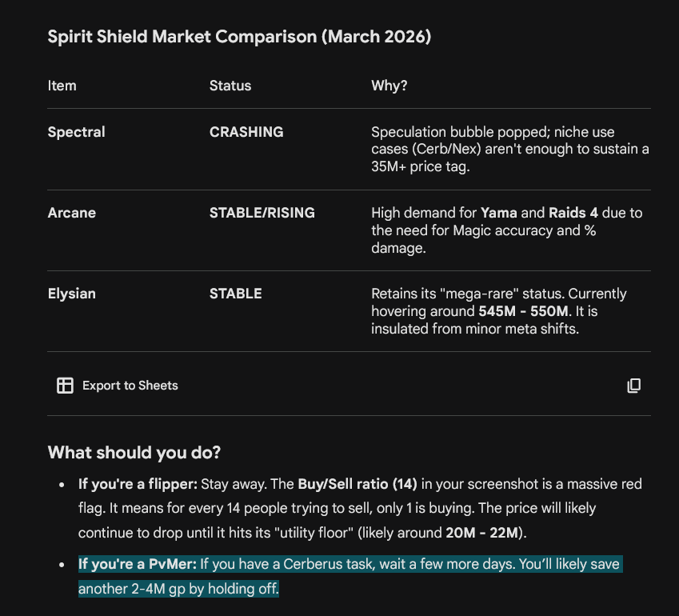Click the STABLE/RISING status cell
Image resolution: width=679 pixels, height=616 pixels.
pyautogui.click(x=262, y=213)
